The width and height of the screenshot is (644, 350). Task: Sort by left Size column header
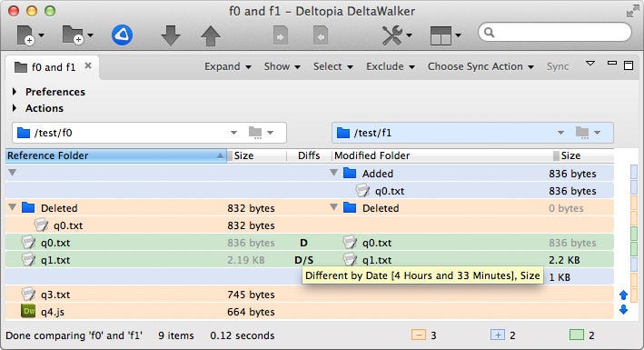257,155
